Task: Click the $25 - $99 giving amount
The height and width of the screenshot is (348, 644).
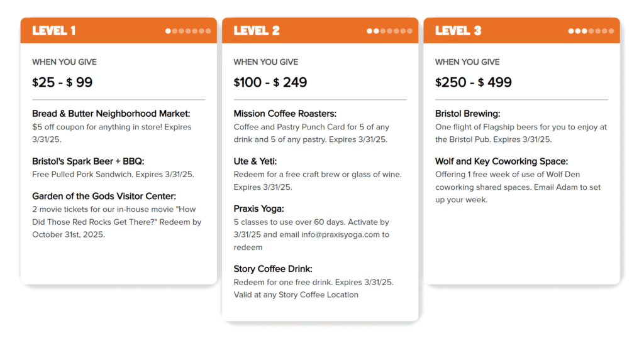Action: coord(62,82)
